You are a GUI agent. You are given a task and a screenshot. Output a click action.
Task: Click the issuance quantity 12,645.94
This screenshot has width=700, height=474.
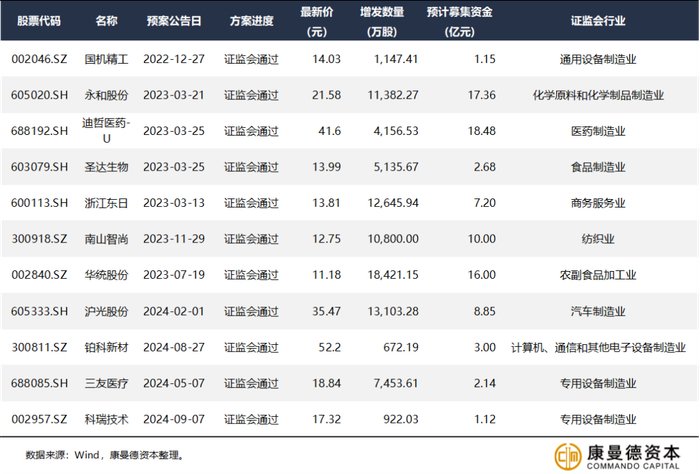[x=393, y=203]
